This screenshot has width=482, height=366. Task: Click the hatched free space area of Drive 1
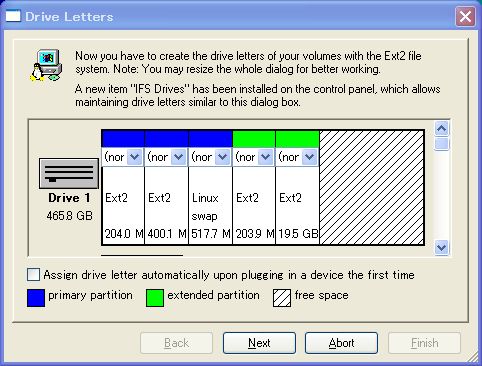pyautogui.click(x=371, y=187)
